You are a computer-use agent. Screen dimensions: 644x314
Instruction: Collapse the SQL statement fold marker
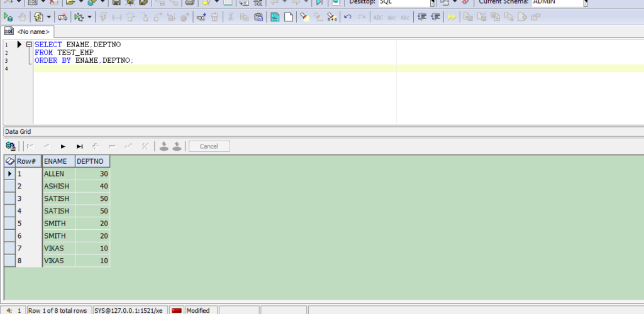click(28, 45)
